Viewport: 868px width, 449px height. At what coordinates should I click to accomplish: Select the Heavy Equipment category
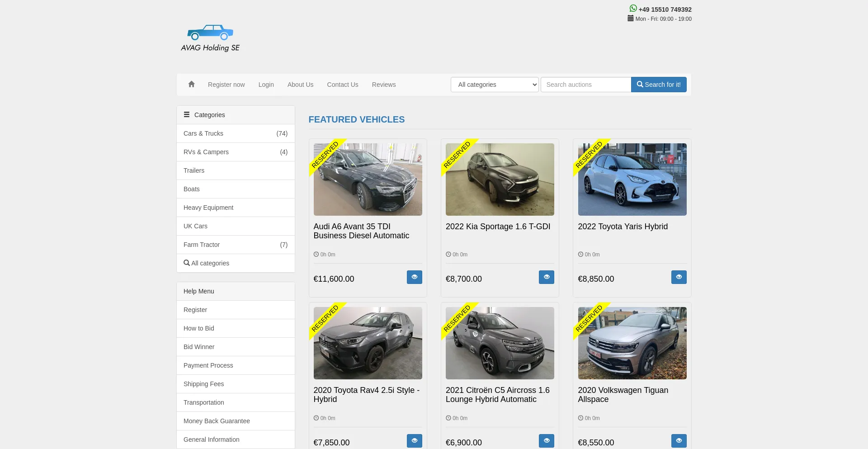[236, 208]
